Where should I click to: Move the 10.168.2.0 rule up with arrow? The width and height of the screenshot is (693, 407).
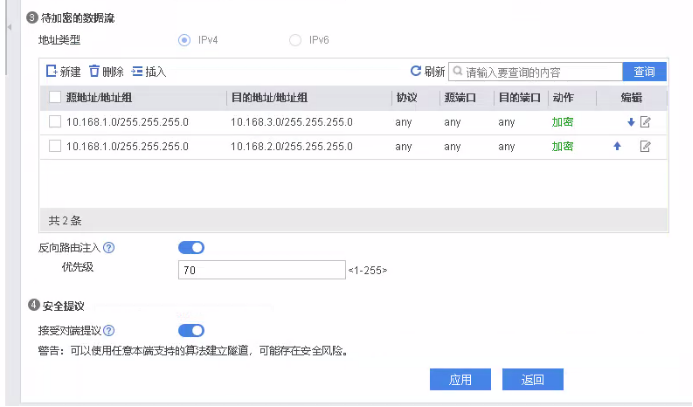click(617, 146)
